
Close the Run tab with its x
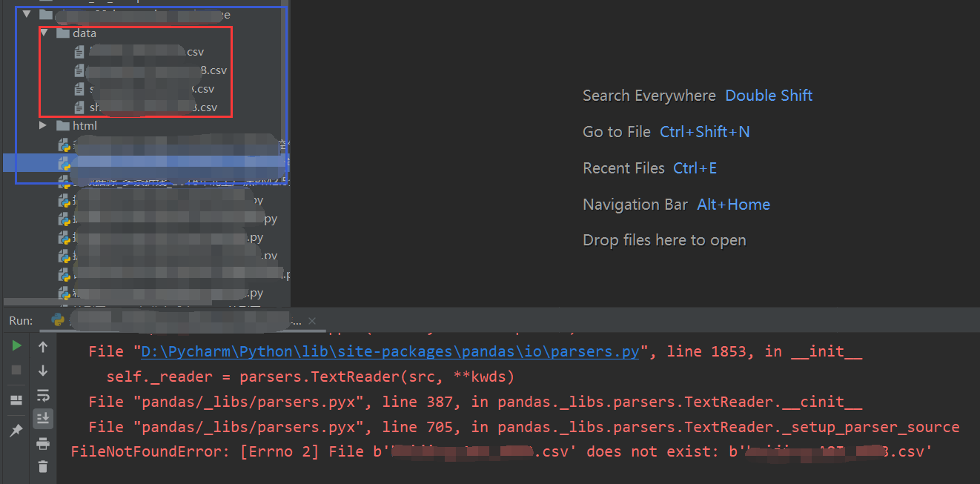pos(312,321)
